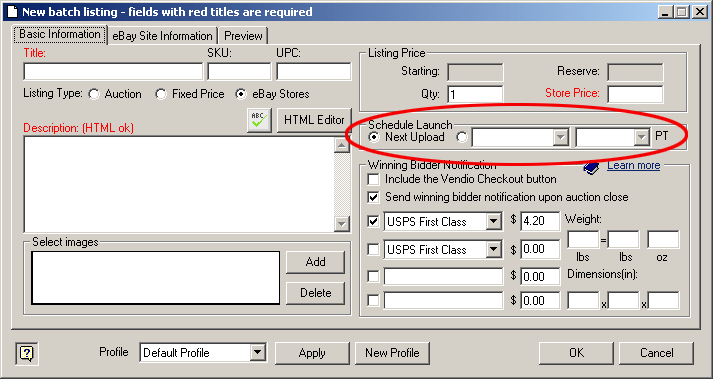Open the HTML Editor
The image size is (713, 379).
pos(314,120)
